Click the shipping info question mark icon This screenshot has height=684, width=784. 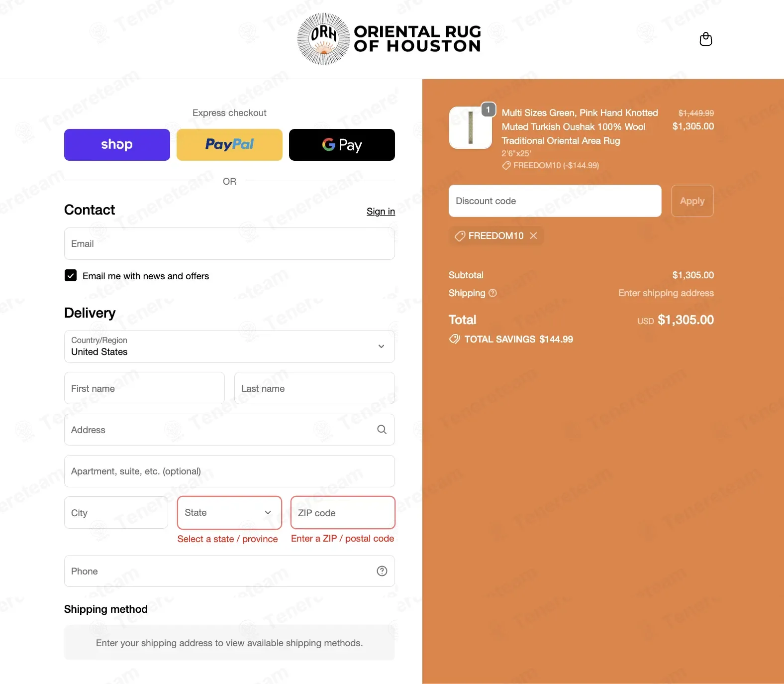tap(492, 293)
